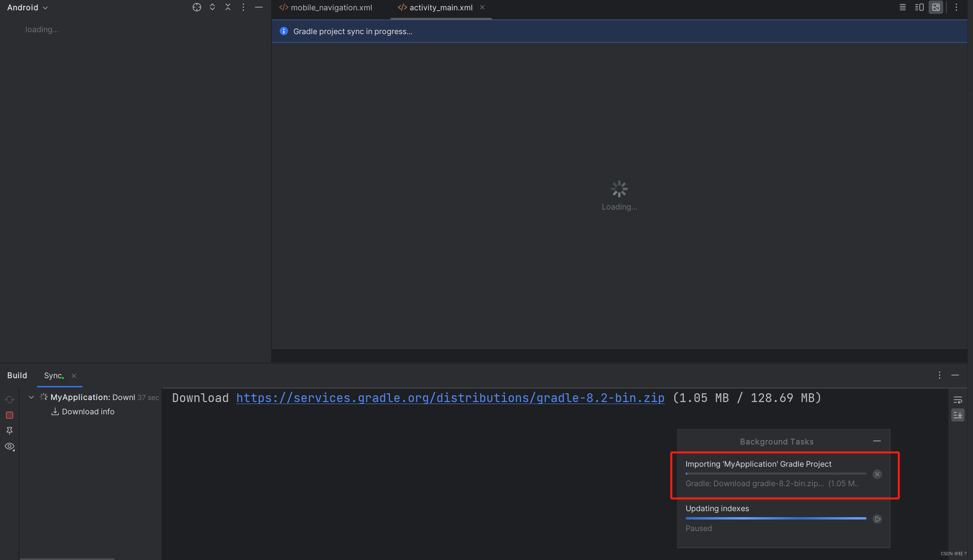Select Download info tree item
This screenshot has height=560, width=973.
coord(83,412)
